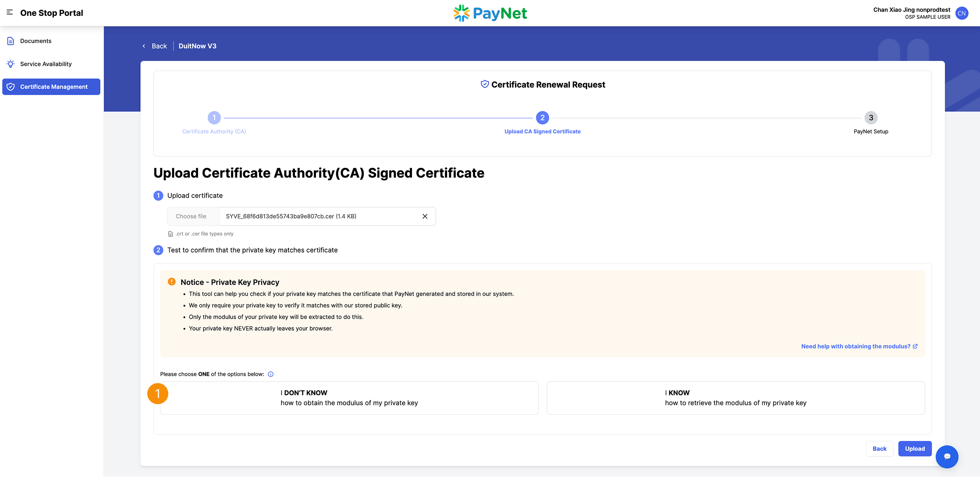This screenshot has height=477, width=980.
Task: Click the Certificate Management shield icon
Action: point(11,87)
